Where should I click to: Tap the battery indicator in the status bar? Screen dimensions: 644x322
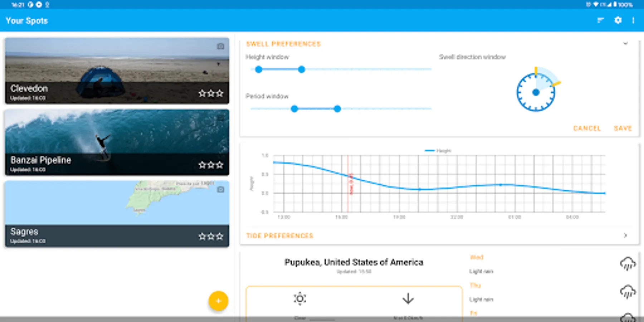615,5
